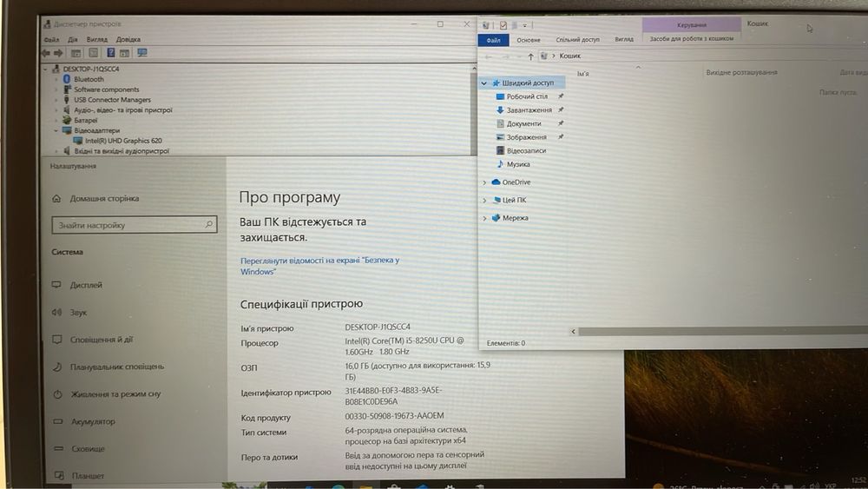Expand Мережа in navigation pane
This screenshot has width=868, height=489.
[x=484, y=218]
